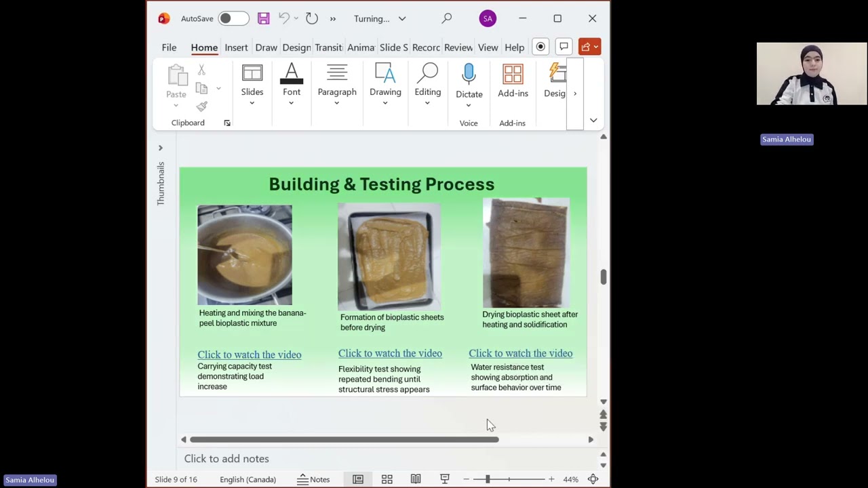
Task: Open the file name dropdown arrow
Action: click(x=402, y=18)
